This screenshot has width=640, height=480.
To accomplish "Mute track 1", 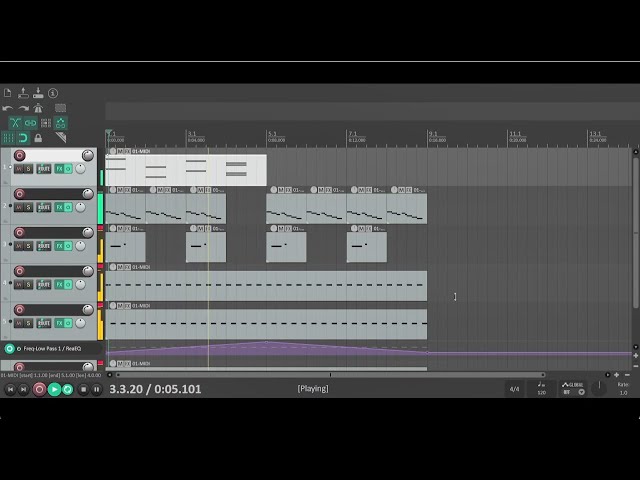I will pos(19,169).
